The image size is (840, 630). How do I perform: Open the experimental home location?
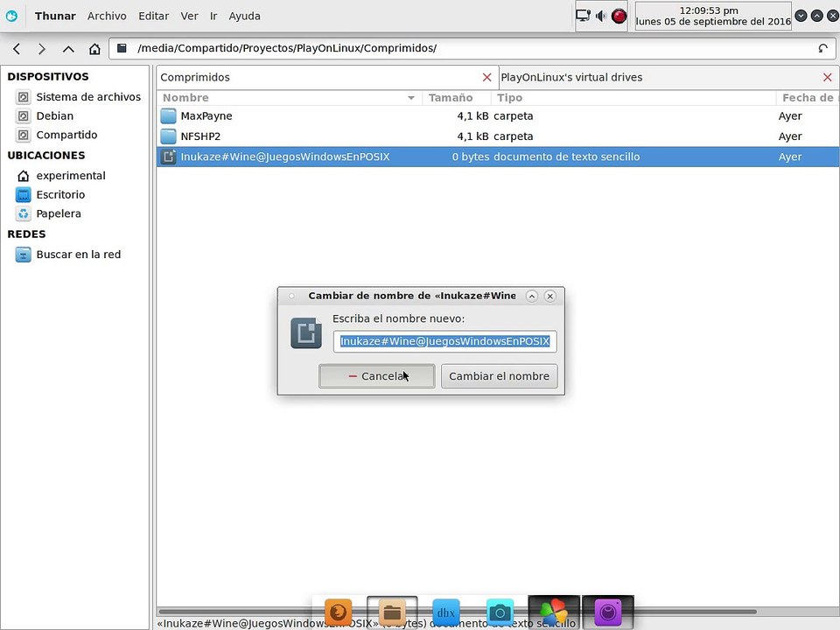(x=61, y=176)
